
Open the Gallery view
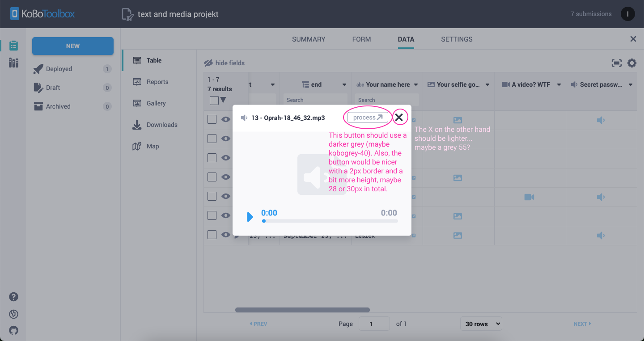(x=156, y=103)
